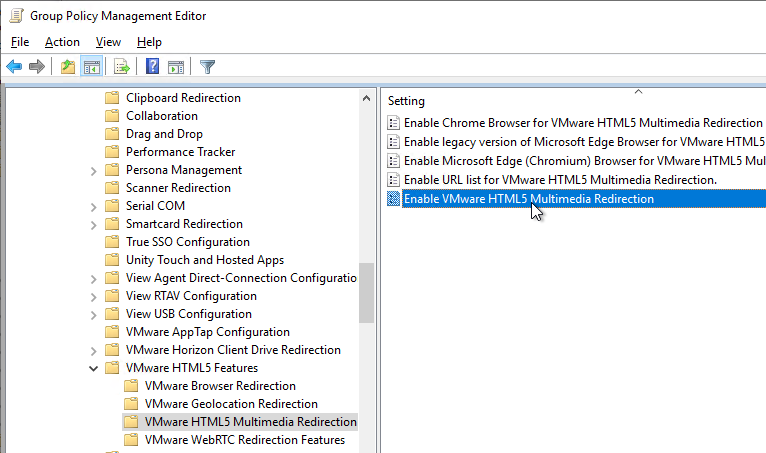Select VMware Horizon Client Drive Redirection item
The height and width of the screenshot is (453, 766).
click(x=233, y=350)
